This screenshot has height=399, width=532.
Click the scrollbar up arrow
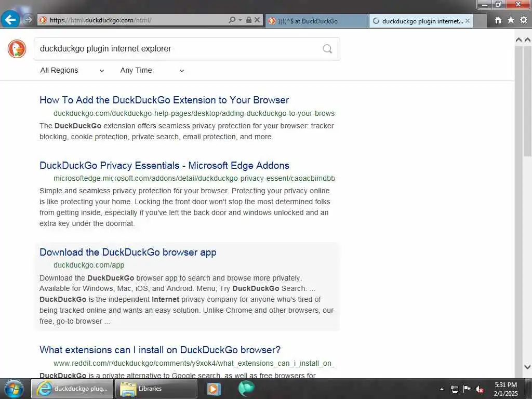(x=527, y=39)
